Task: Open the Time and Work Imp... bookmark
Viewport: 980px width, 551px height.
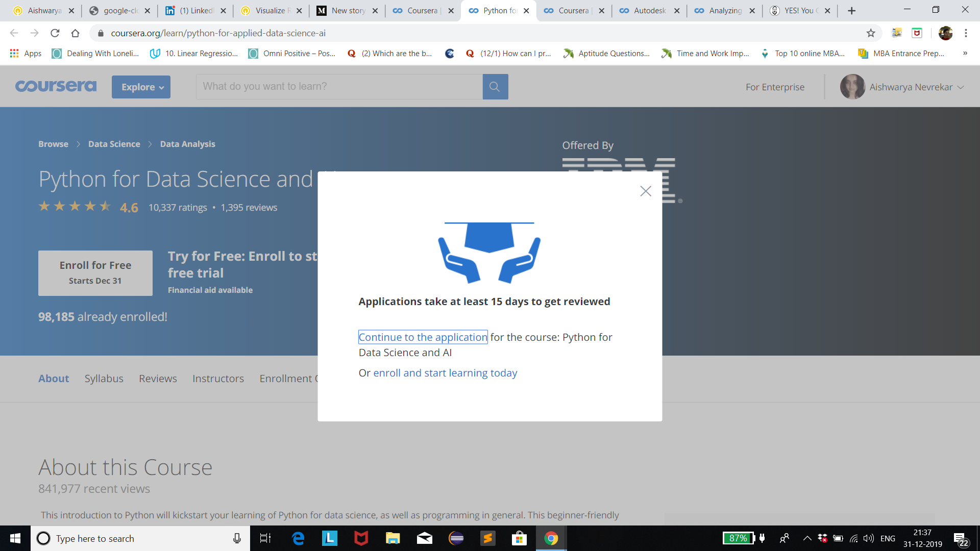Action: pos(705,54)
